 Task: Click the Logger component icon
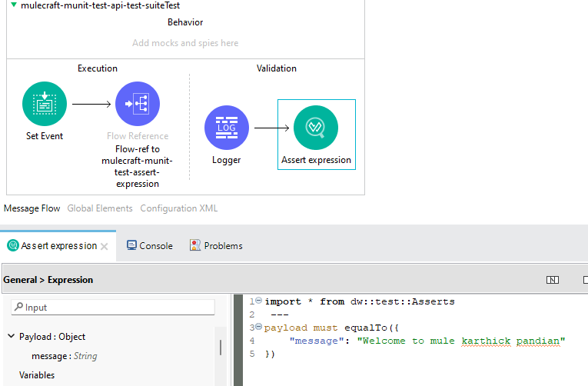(227, 127)
